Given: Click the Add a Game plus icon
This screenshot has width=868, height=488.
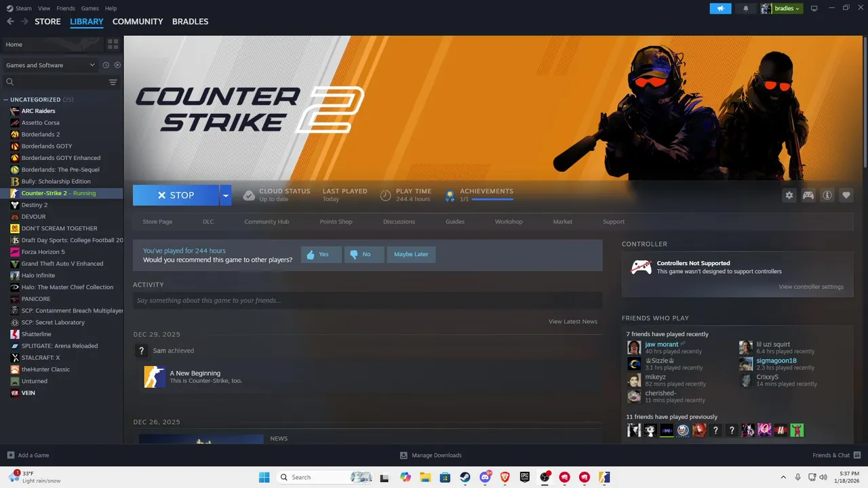Looking at the screenshot, I should click(x=10, y=455).
